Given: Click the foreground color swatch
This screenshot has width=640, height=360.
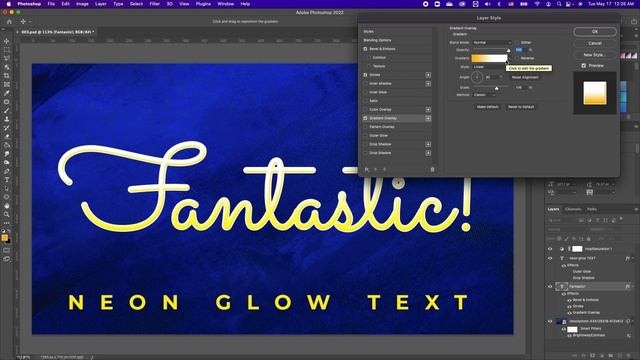Looking at the screenshot, I should [x=4, y=238].
